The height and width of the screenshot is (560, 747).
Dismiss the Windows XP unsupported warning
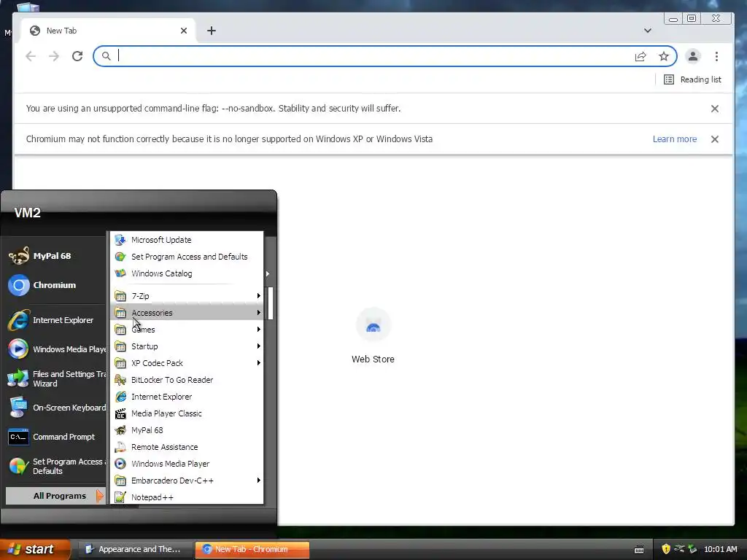click(715, 139)
